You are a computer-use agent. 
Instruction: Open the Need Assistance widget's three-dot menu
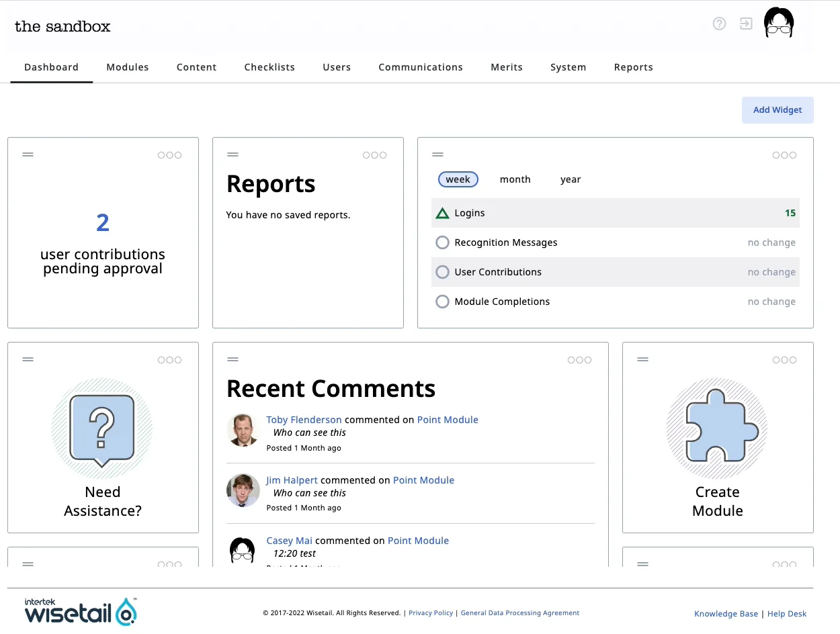coord(169,360)
